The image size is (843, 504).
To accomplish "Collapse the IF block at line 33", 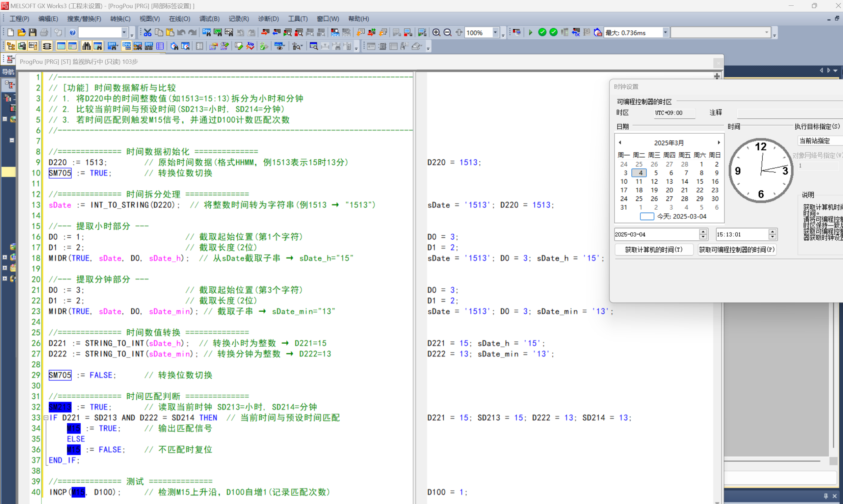I will (46, 418).
